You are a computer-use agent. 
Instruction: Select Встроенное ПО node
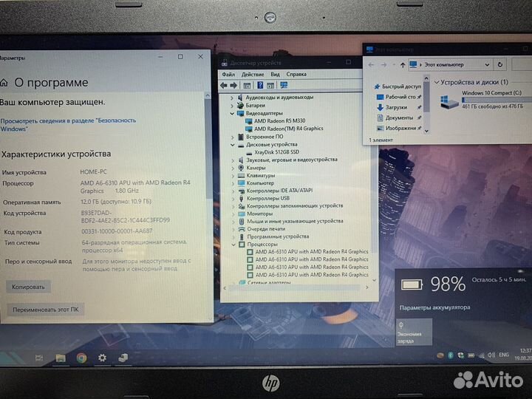[265, 137]
